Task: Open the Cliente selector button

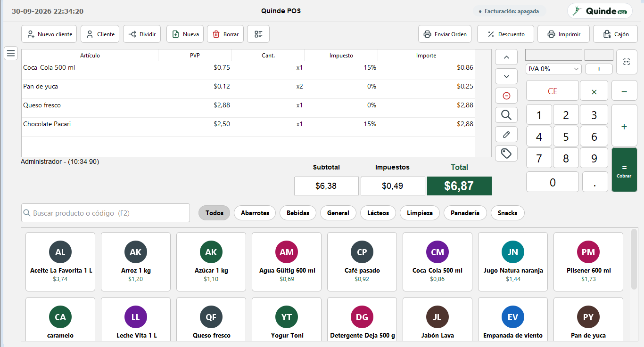Action: pyautogui.click(x=100, y=34)
